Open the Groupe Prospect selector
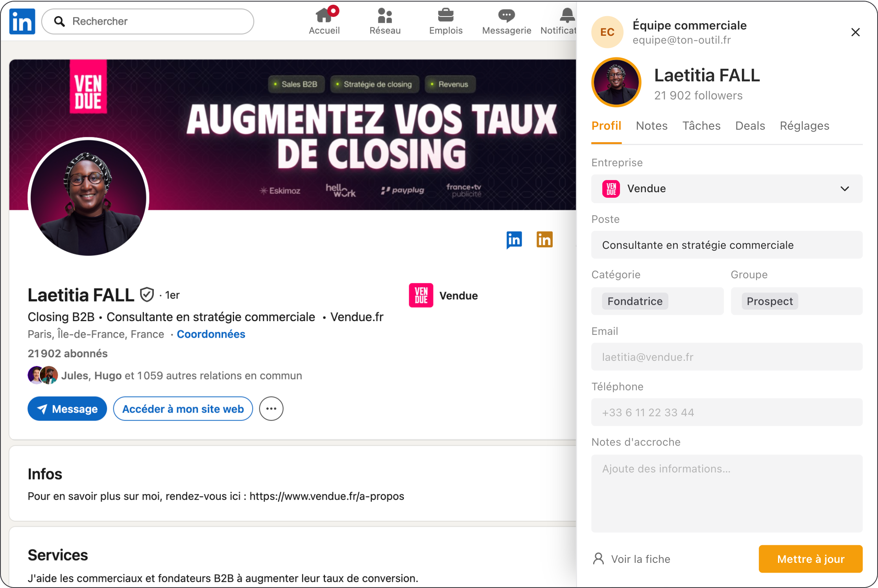Image resolution: width=878 pixels, height=588 pixels. point(797,301)
